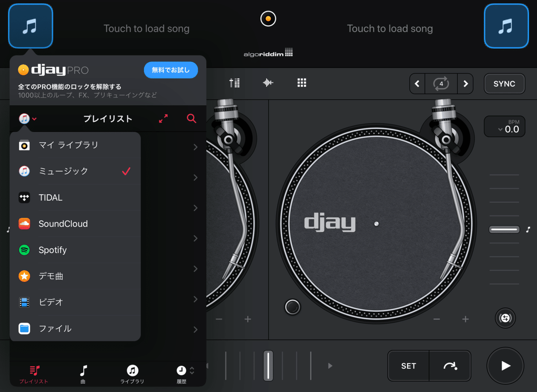Select ミュージック source
The image size is (537, 392).
75,171
